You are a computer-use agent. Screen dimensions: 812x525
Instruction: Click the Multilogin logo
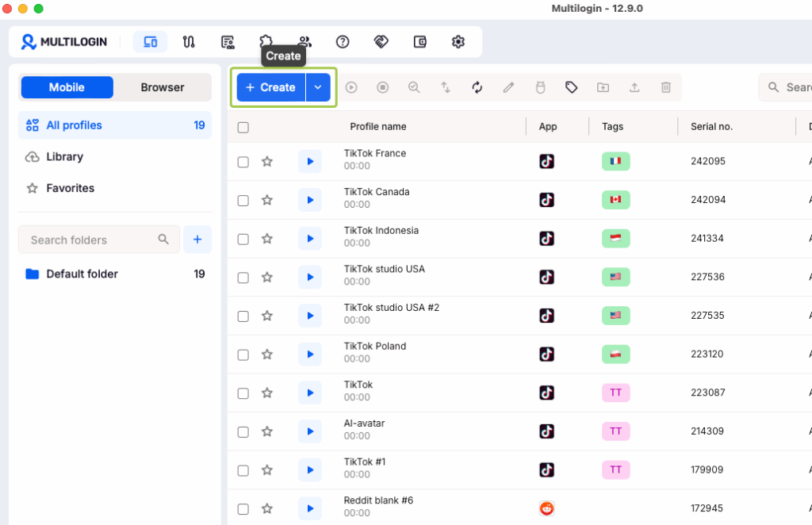pos(63,42)
